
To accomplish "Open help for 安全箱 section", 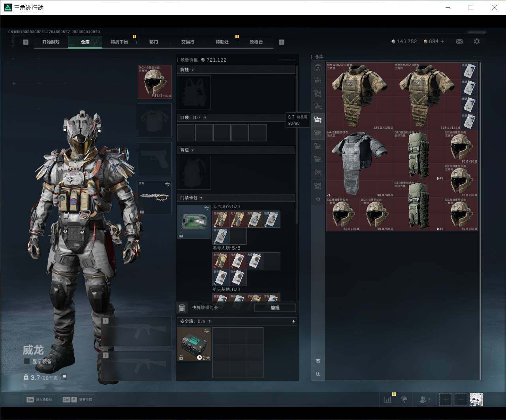I will point(209,322).
